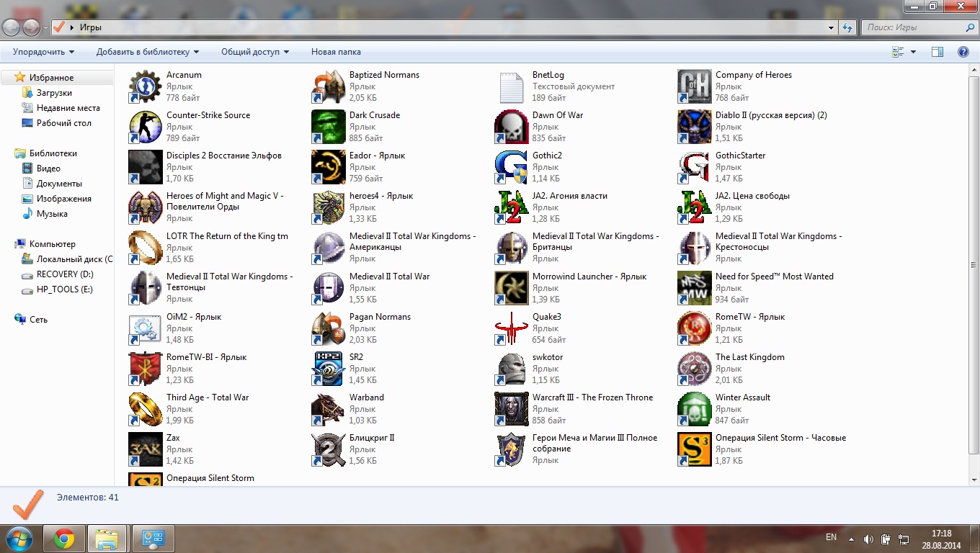Click the Игры address bar path
Screen dimensions: 980x553
(90, 27)
